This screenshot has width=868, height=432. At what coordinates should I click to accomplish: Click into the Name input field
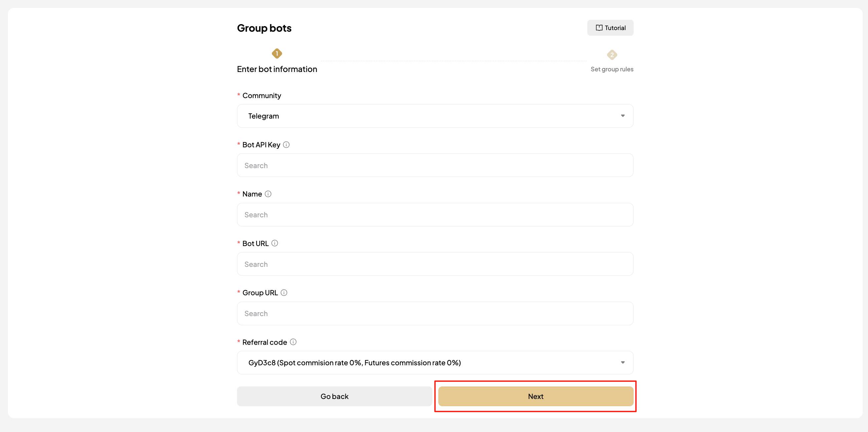click(x=435, y=215)
